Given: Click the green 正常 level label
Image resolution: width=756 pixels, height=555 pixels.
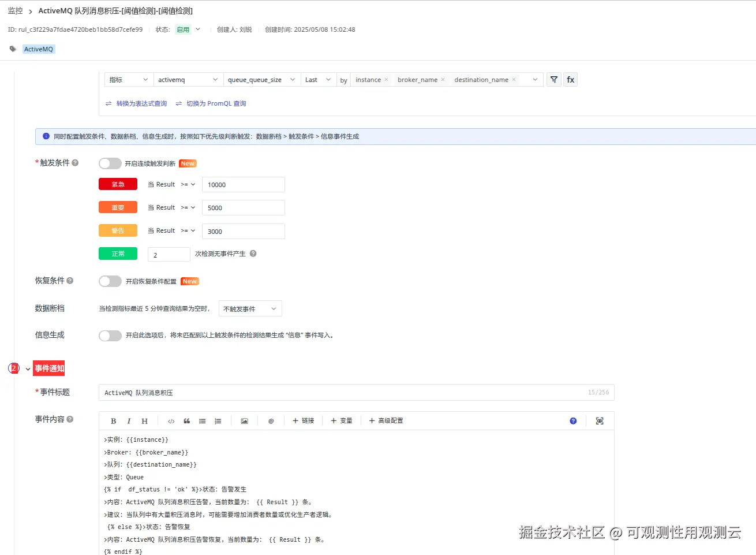Looking at the screenshot, I should (x=118, y=254).
